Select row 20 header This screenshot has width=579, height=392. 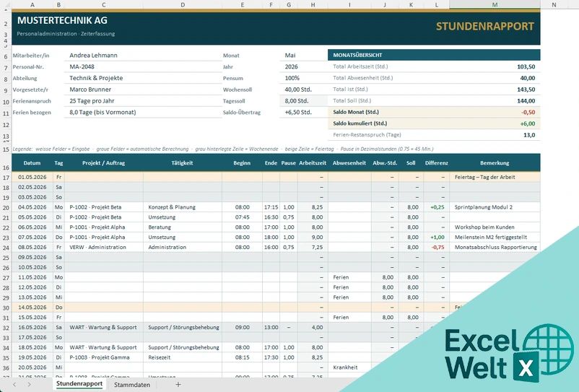pyautogui.click(x=6, y=207)
